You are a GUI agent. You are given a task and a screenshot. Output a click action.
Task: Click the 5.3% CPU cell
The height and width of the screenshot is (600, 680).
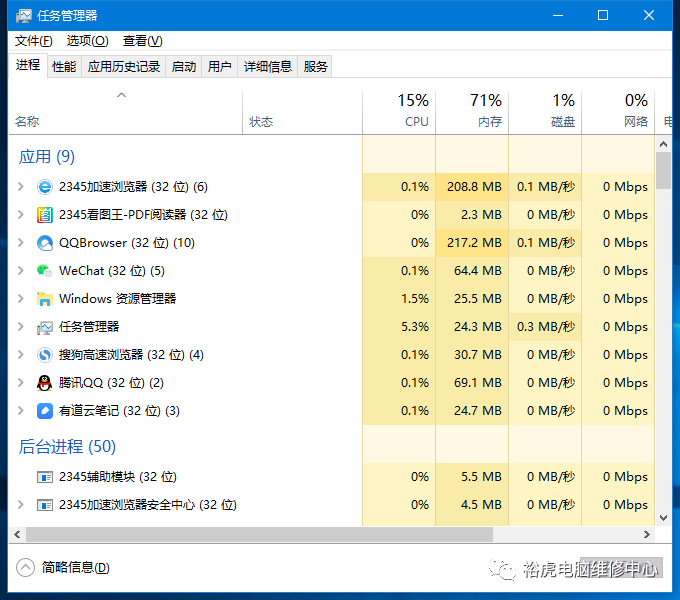(399, 327)
